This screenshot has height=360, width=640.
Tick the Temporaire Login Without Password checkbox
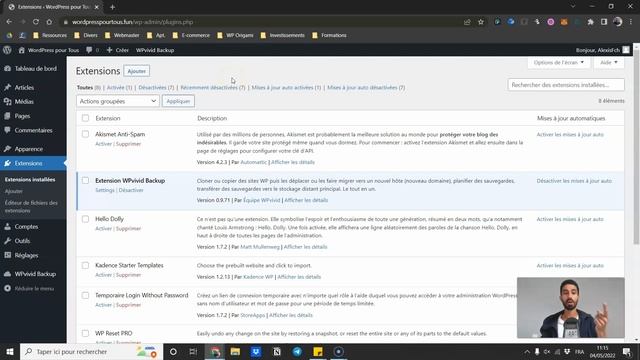point(85,295)
